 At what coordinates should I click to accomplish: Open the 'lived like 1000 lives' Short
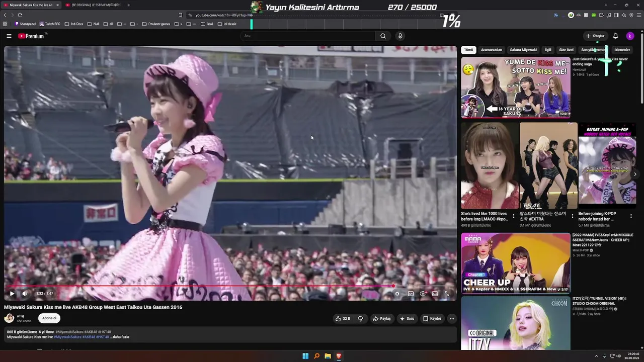tap(490, 165)
